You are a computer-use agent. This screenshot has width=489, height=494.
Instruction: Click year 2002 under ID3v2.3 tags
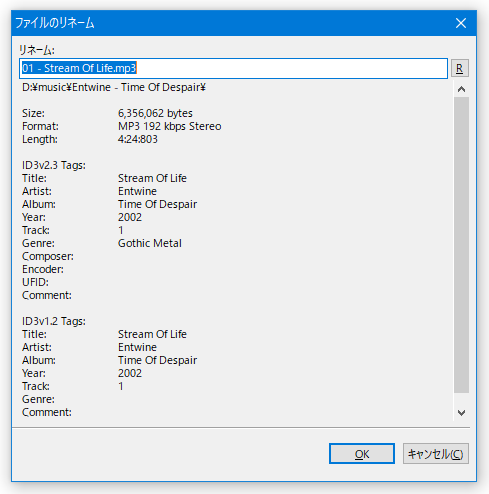(x=130, y=217)
